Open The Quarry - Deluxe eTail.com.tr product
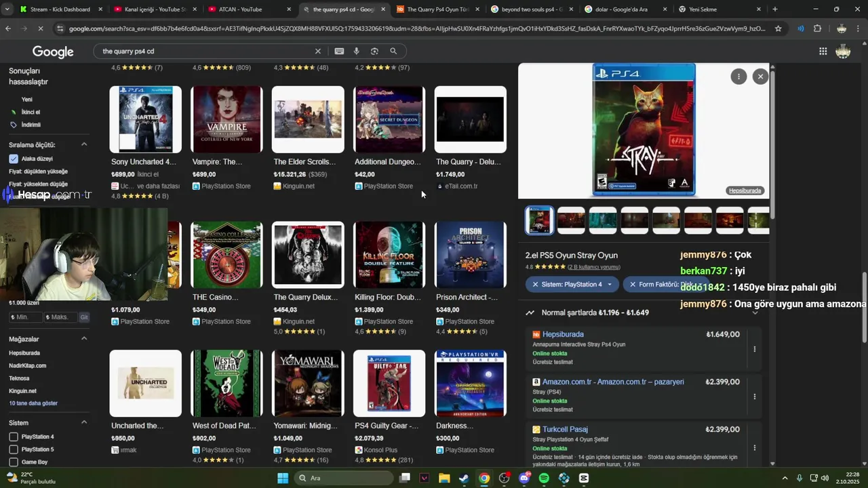This screenshot has height=488, width=868. 470,138
